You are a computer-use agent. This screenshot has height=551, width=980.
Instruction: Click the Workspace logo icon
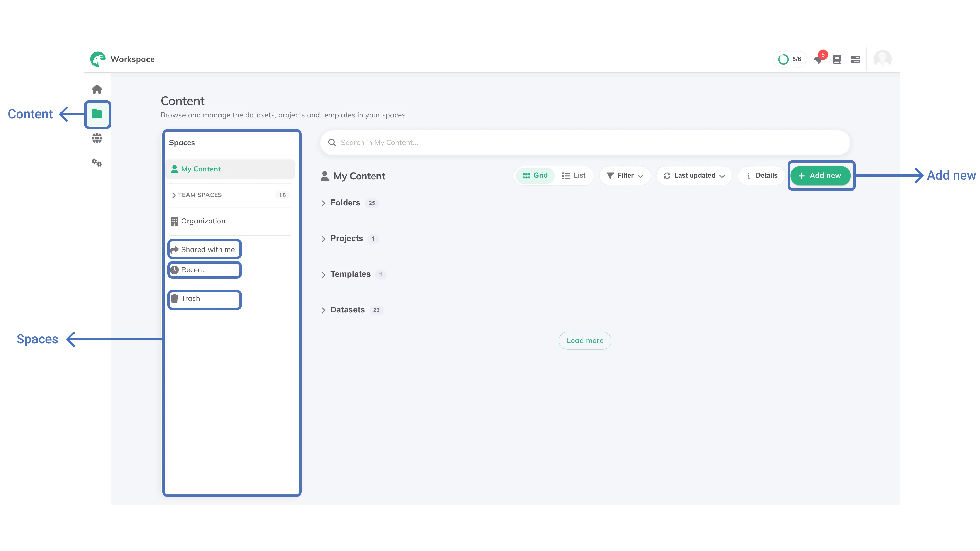[98, 59]
